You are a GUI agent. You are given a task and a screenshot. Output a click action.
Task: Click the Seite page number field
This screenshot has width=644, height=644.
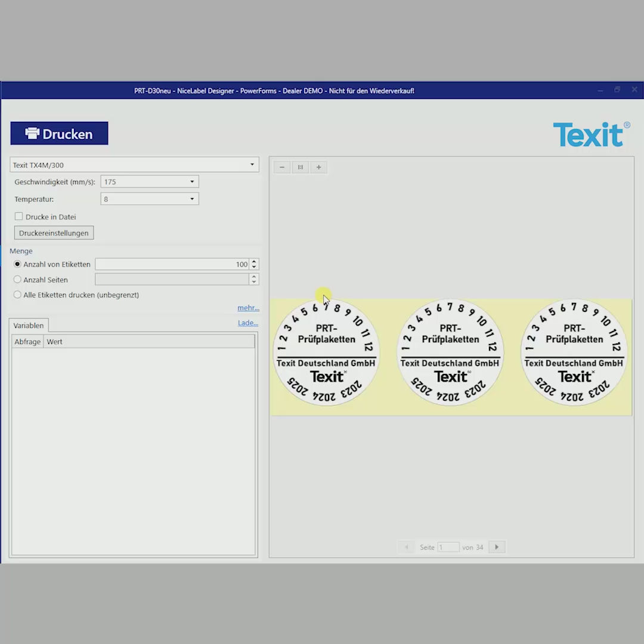tap(448, 547)
